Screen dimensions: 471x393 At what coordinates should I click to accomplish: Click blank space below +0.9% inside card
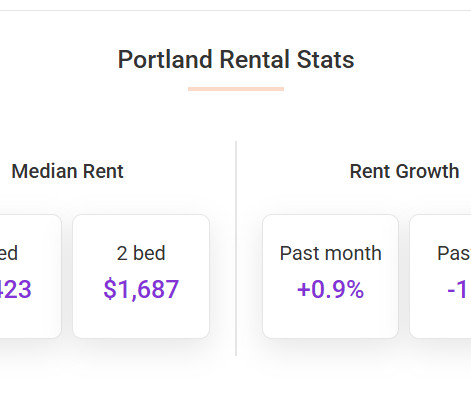pyautogui.click(x=330, y=319)
